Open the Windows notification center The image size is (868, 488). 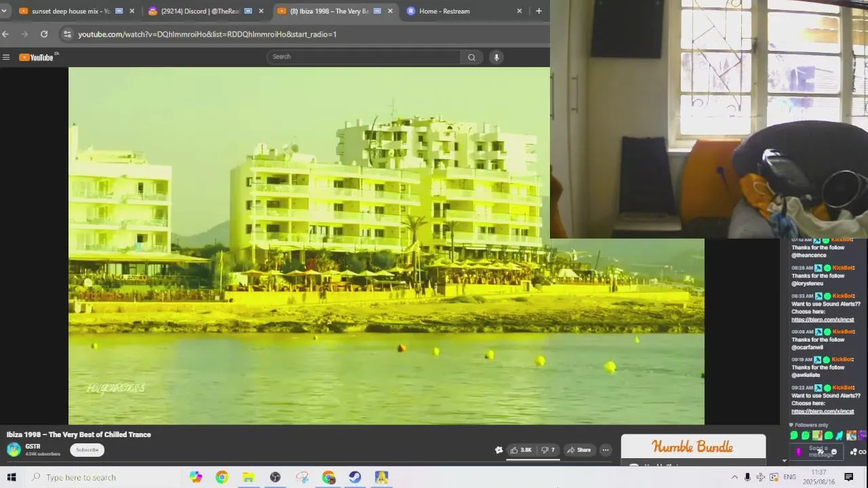pos(848,477)
